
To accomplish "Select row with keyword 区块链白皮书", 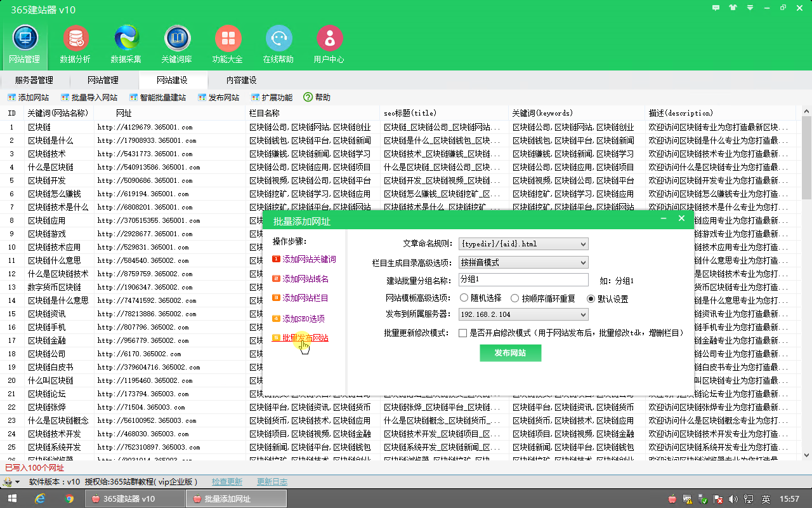I will click(x=51, y=367).
